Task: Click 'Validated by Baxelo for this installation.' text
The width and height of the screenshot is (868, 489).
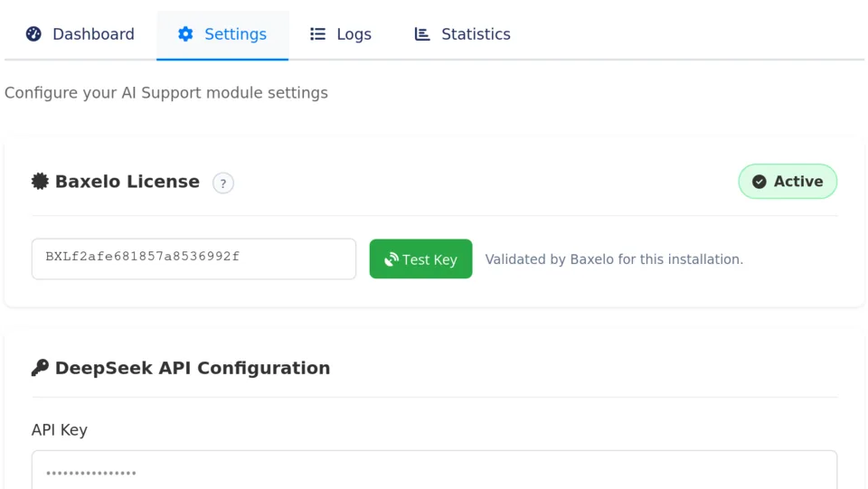Action: point(614,259)
